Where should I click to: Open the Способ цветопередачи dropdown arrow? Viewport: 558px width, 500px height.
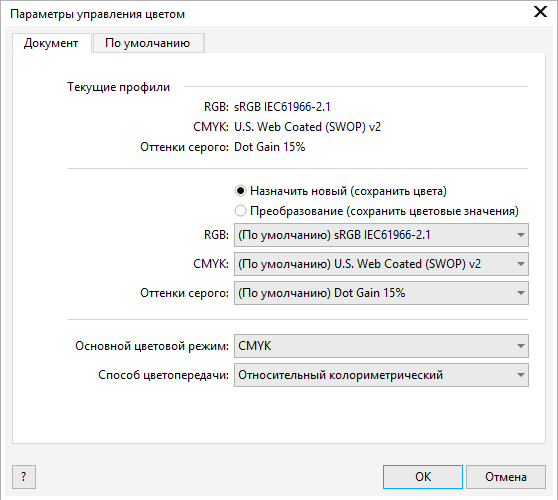(520, 375)
